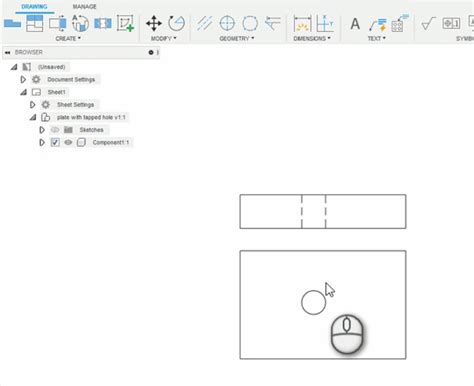The width and height of the screenshot is (474, 386).
Task: Select the Feature Control Frame tool
Action: (x=451, y=23)
